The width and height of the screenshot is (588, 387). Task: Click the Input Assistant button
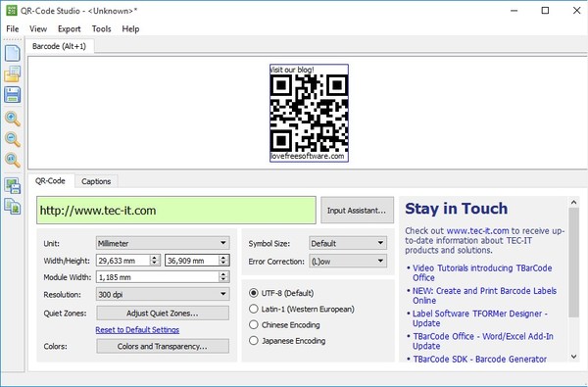click(x=357, y=210)
